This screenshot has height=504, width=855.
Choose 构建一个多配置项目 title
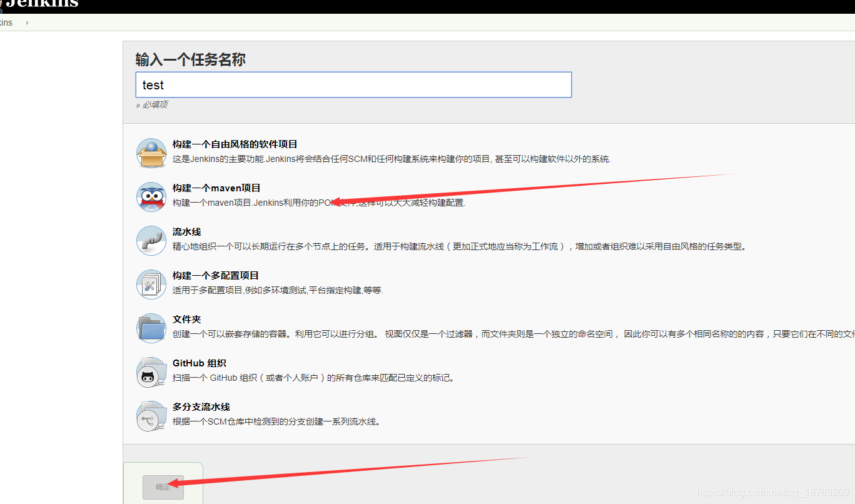pos(216,276)
